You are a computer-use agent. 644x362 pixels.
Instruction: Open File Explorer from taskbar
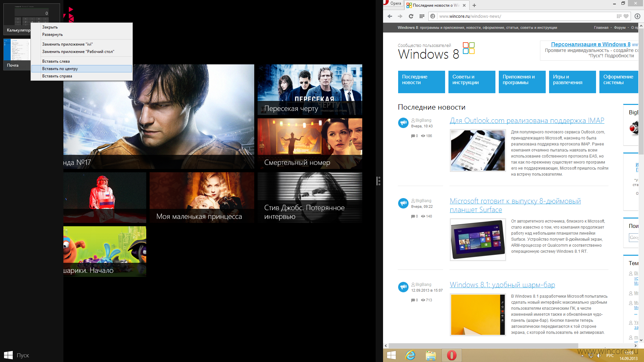(x=431, y=355)
